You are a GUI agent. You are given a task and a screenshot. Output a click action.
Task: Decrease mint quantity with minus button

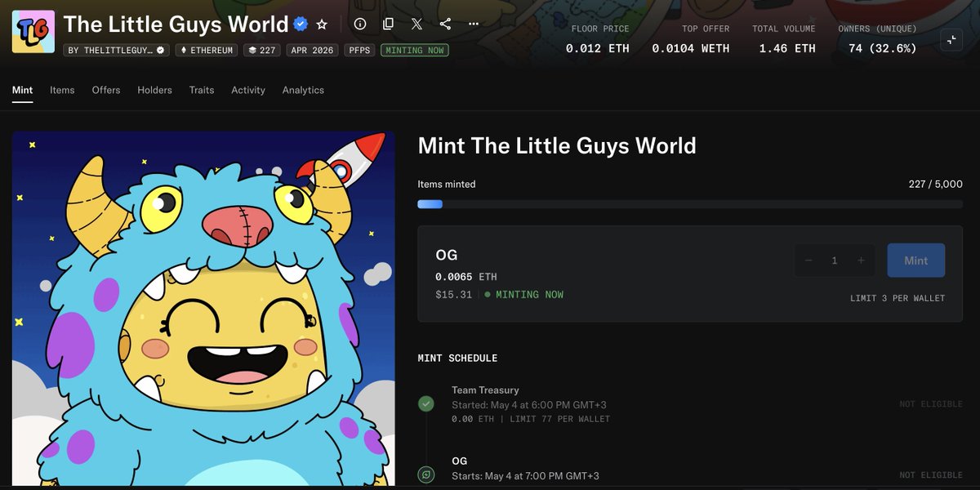[x=808, y=261]
